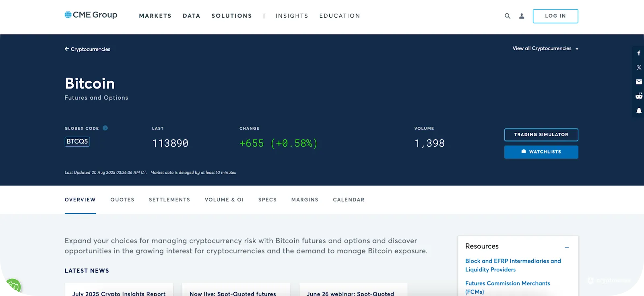This screenshot has height=296, width=644.
Task: Select the Overview tab
Action: (x=80, y=200)
